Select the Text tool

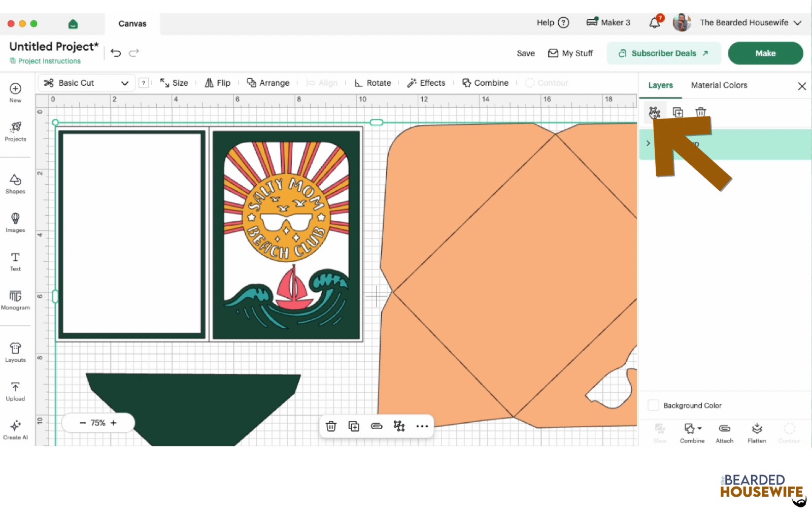pyautogui.click(x=15, y=262)
